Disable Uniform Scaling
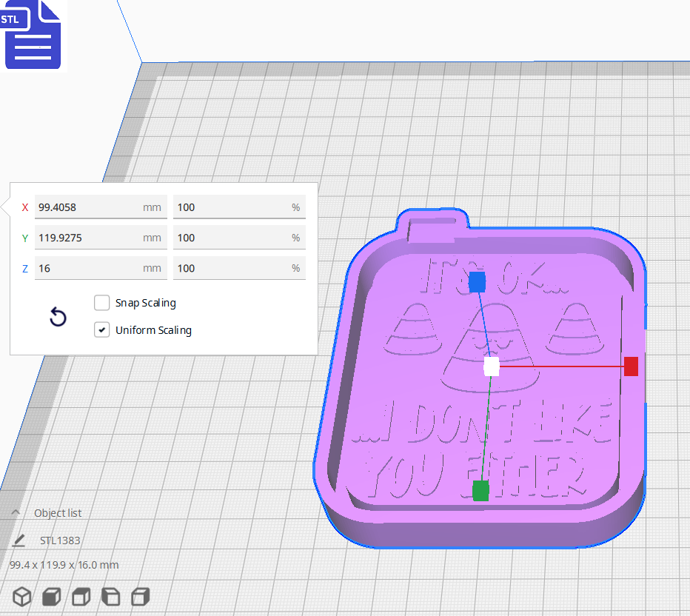Image resolution: width=690 pixels, height=616 pixels. (x=101, y=329)
